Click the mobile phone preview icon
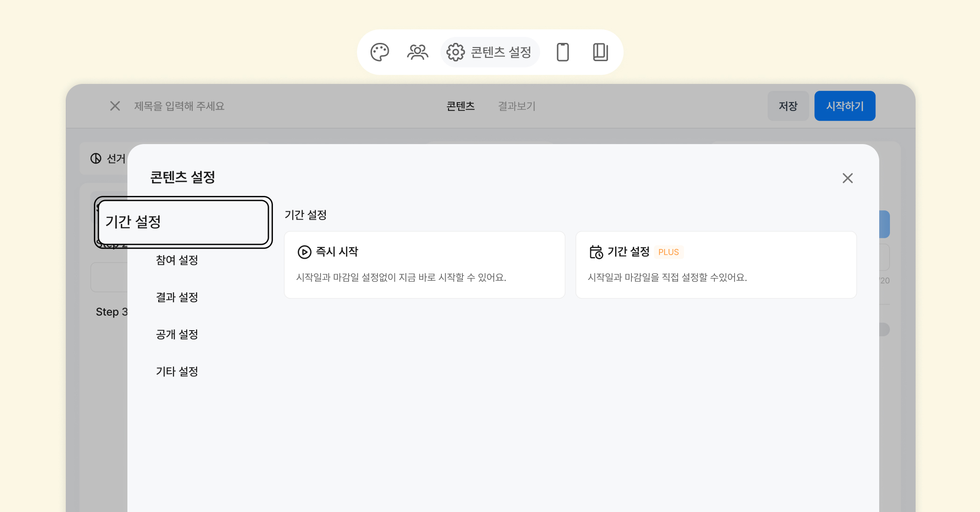The height and width of the screenshot is (512, 980). pos(563,52)
